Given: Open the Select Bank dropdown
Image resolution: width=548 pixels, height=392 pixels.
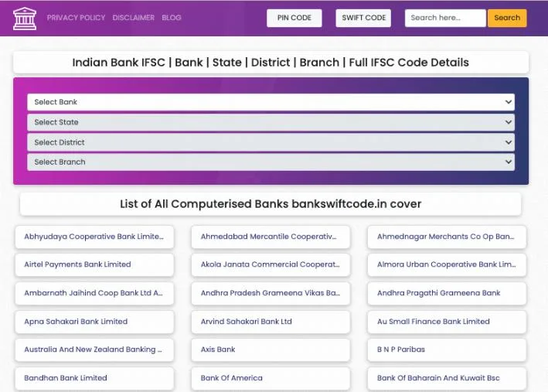Looking at the screenshot, I should 271,102.
